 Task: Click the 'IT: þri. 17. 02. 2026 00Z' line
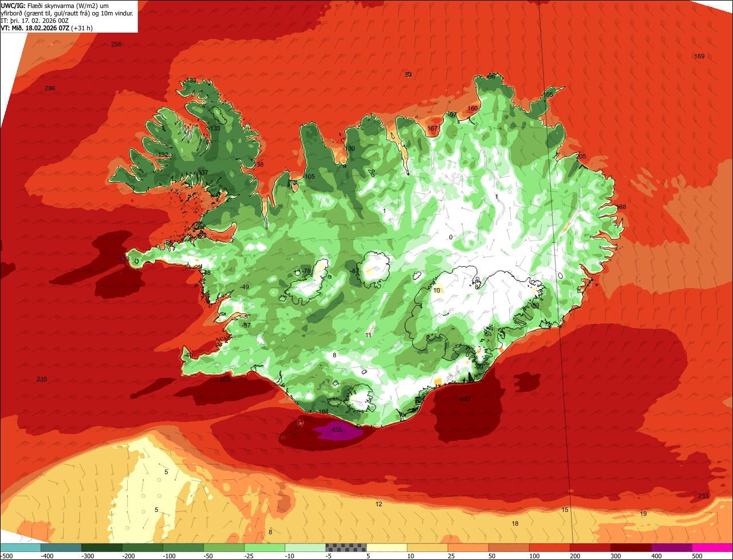(36, 20)
